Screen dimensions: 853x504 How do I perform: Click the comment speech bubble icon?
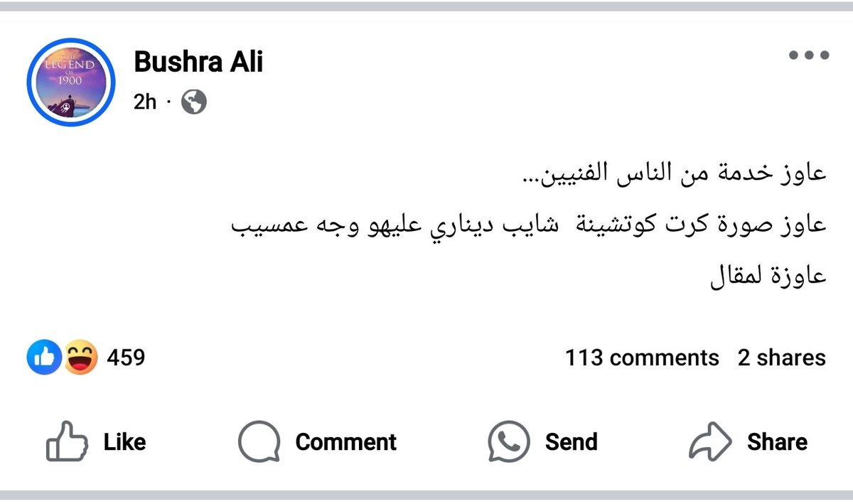(259, 442)
